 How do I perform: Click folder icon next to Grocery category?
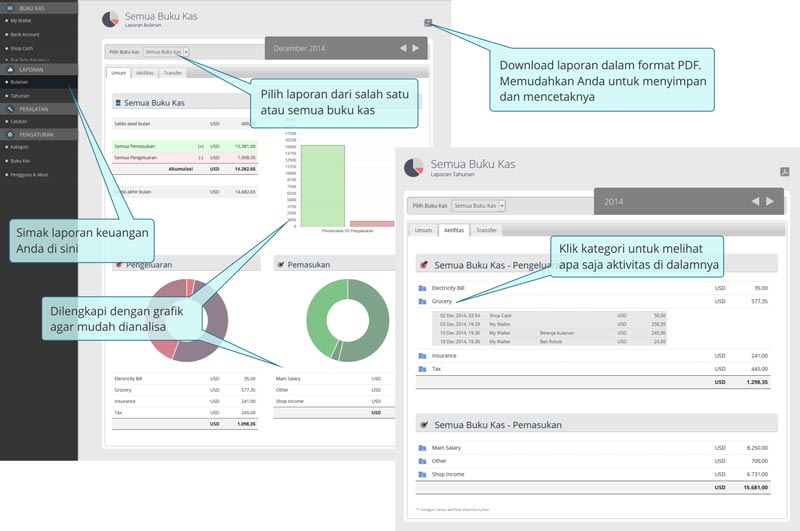[422, 301]
